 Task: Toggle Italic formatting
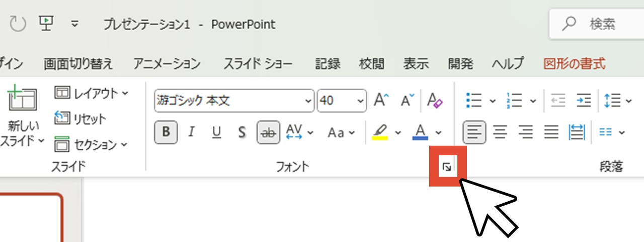click(191, 132)
